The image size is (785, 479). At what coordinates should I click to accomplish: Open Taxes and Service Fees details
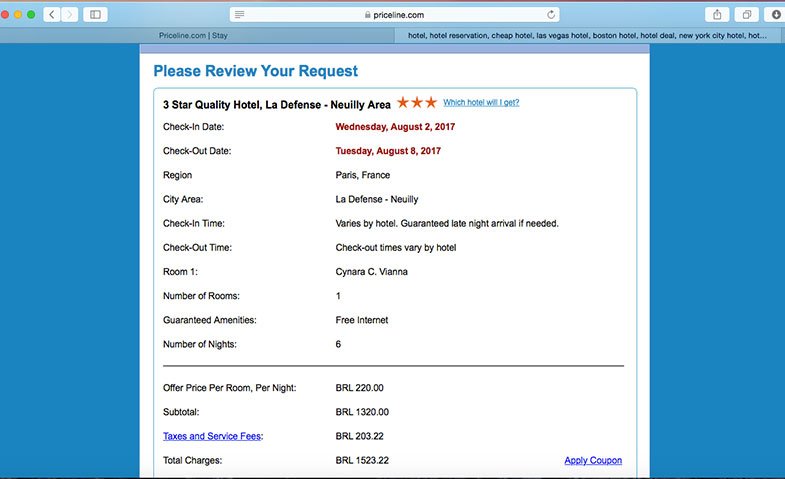point(211,436)
